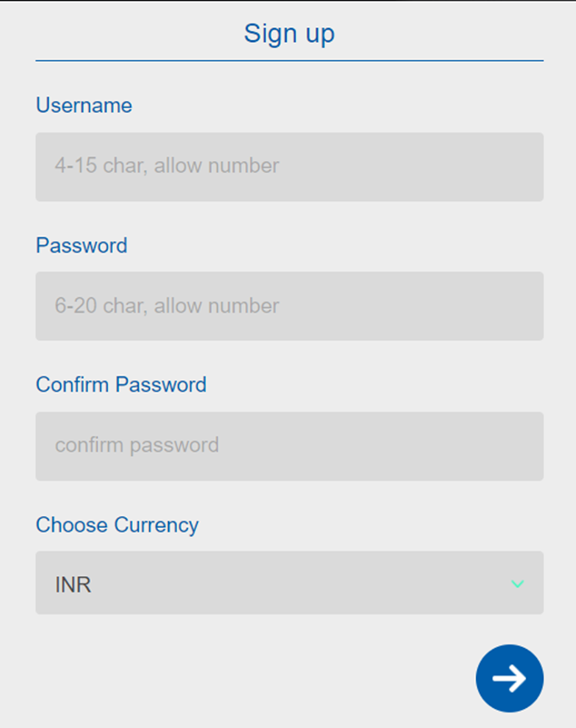
Task: Click the Choose Currency label
Action: (117, 525)
